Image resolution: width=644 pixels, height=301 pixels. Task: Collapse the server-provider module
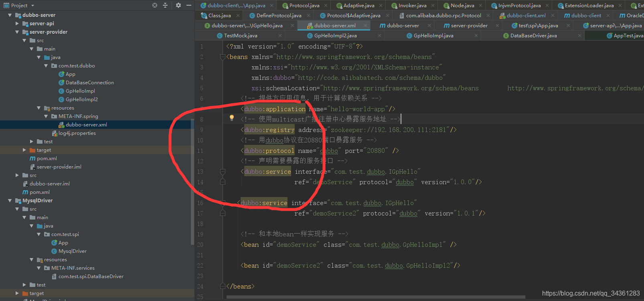[17, 32]
